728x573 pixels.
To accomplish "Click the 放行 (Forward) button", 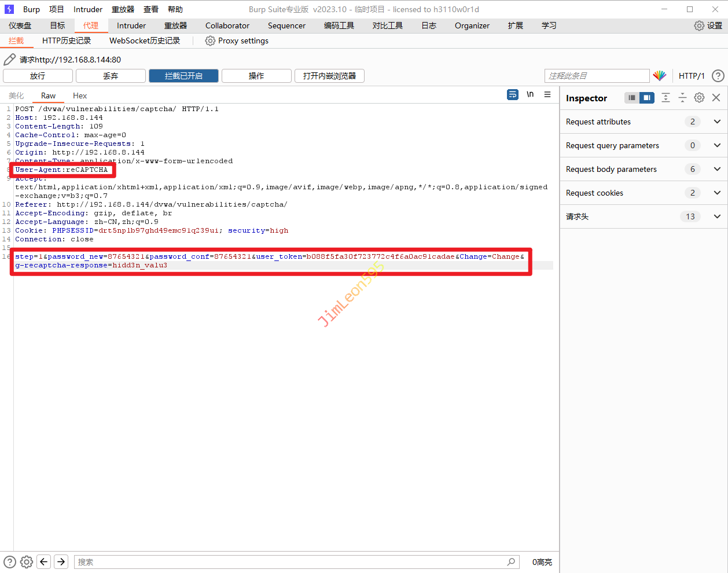I will 38,76.
